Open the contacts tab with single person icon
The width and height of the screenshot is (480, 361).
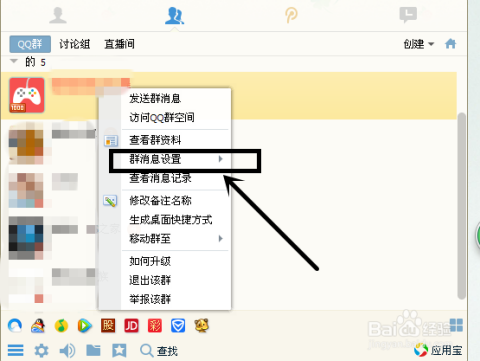58,15
